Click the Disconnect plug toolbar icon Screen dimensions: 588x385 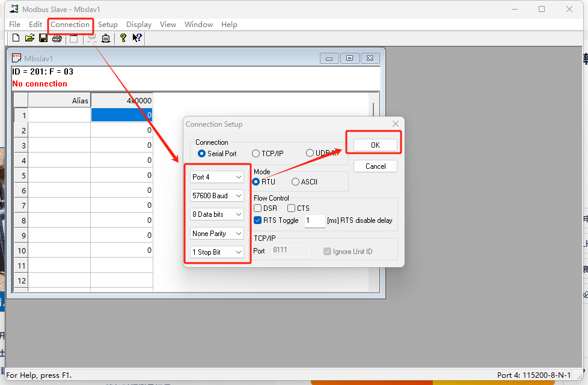pyautogui.click(x=106, y=38)
